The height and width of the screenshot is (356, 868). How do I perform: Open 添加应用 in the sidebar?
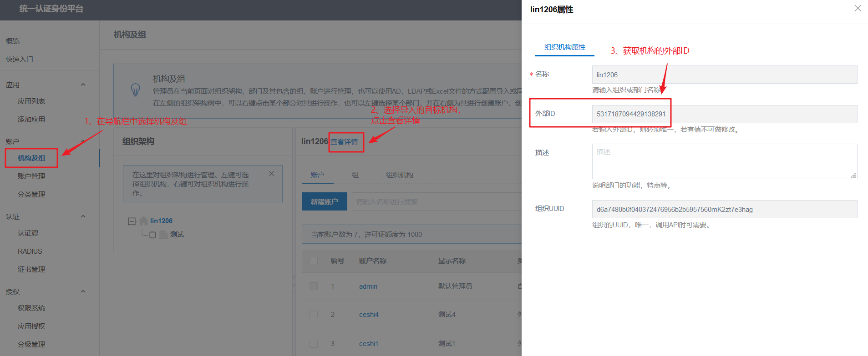[31, 119]
